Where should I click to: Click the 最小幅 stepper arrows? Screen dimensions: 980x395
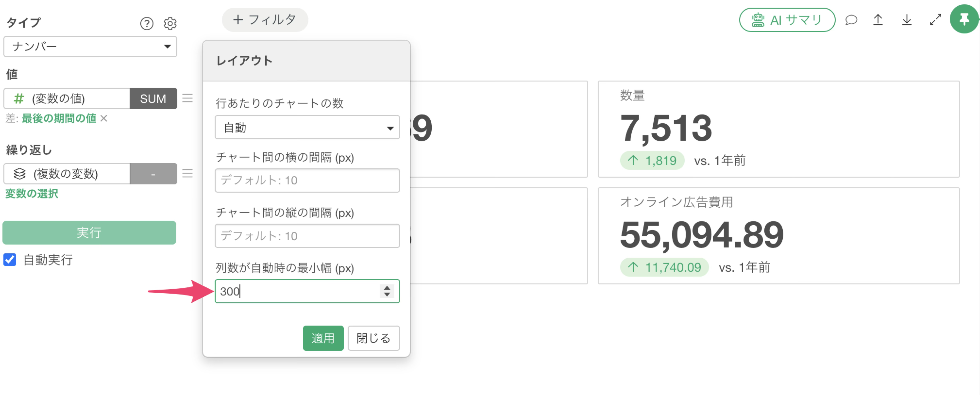387,291
